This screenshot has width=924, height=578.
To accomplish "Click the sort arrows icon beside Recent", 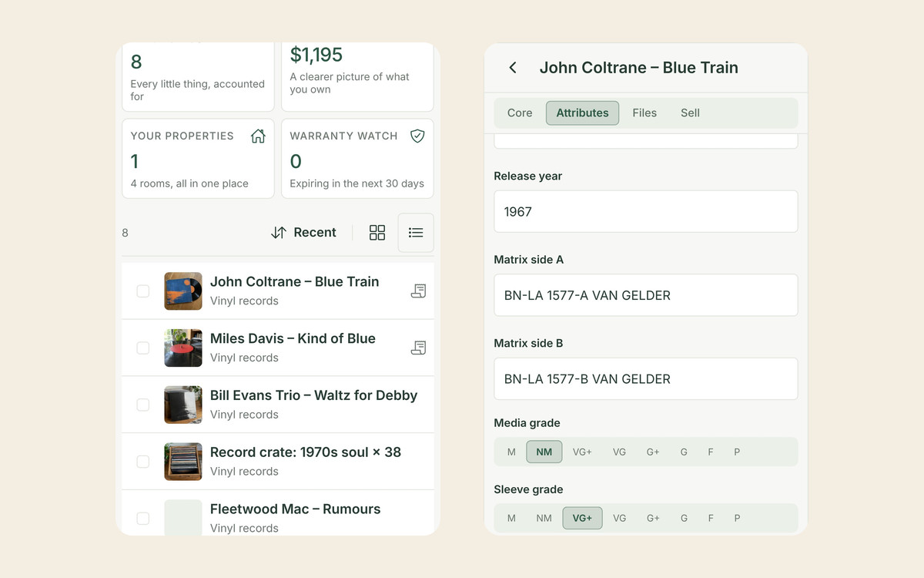I will [279, 233].
